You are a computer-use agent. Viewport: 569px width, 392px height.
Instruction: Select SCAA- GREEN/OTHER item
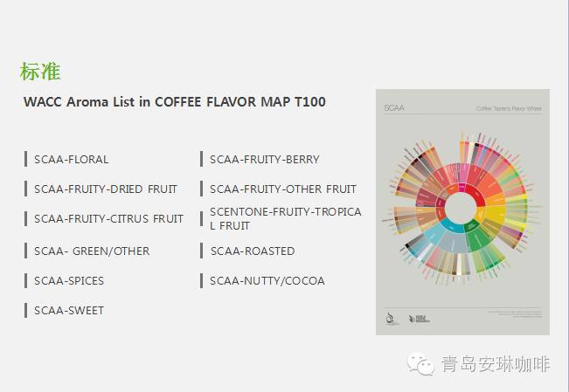click(92, 251)
